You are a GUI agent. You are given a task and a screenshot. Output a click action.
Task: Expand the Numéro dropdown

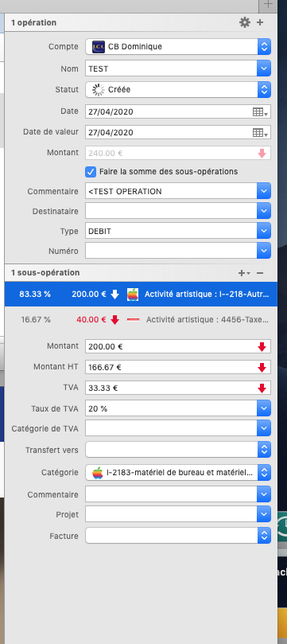(265, 250)
